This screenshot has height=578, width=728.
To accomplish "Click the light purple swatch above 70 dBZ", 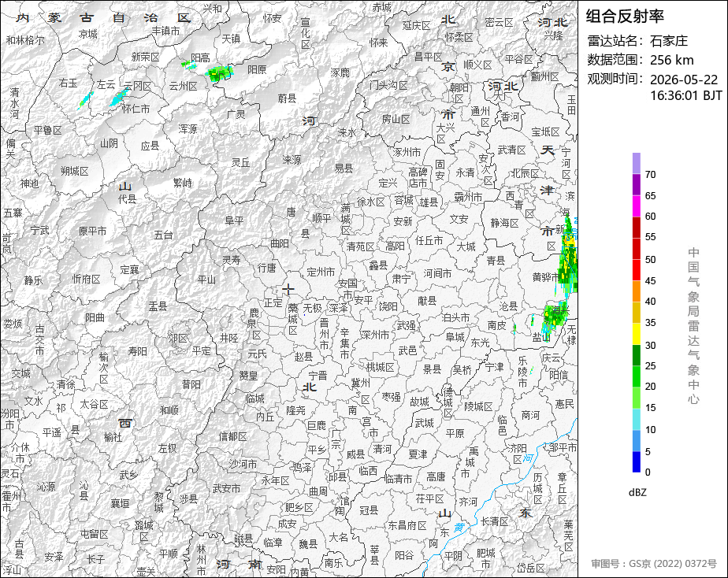I will click(x=636, y=163).
